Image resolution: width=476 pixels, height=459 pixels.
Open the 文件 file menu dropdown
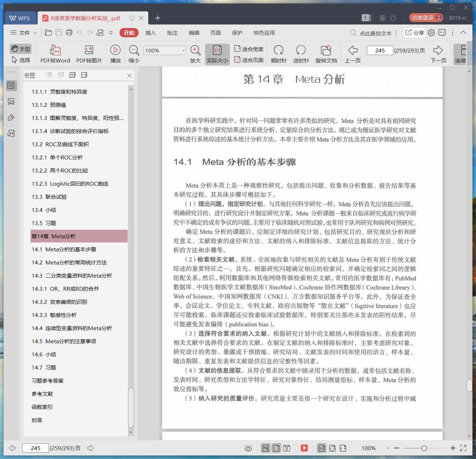click(24, 33)
